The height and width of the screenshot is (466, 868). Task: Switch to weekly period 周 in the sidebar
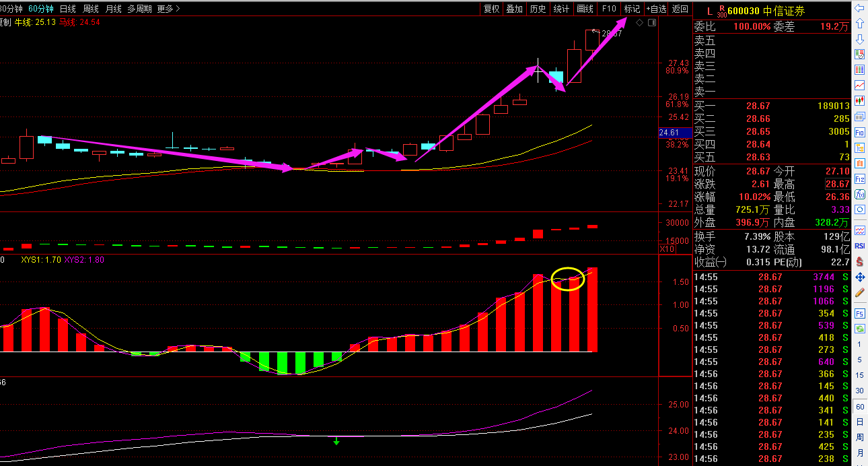pos(860,438)
